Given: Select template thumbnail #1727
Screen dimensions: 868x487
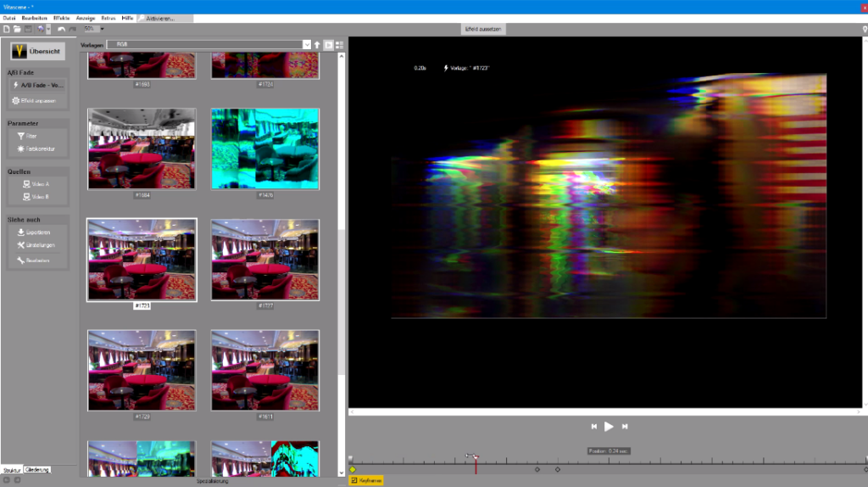Looking at the screenshot, I should point(265,260).
